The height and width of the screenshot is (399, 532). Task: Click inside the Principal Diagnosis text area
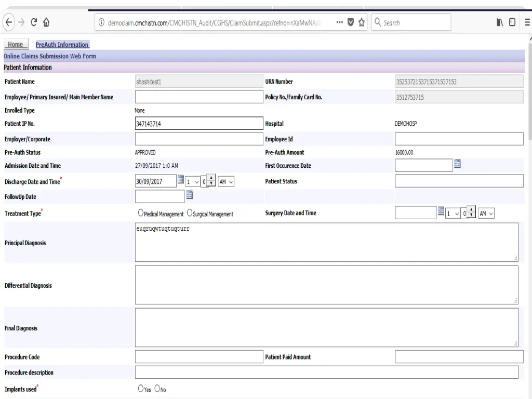(x=326, y=242)
